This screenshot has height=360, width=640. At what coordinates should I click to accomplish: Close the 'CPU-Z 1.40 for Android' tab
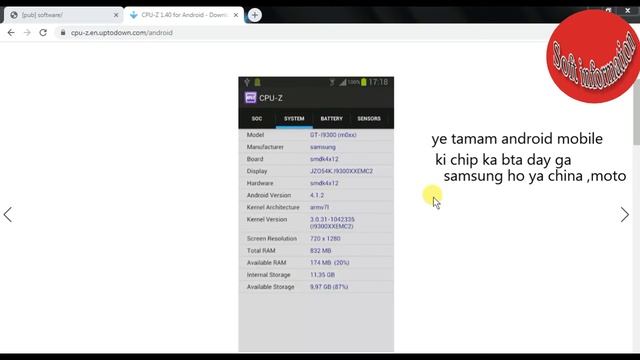point(236,15)
